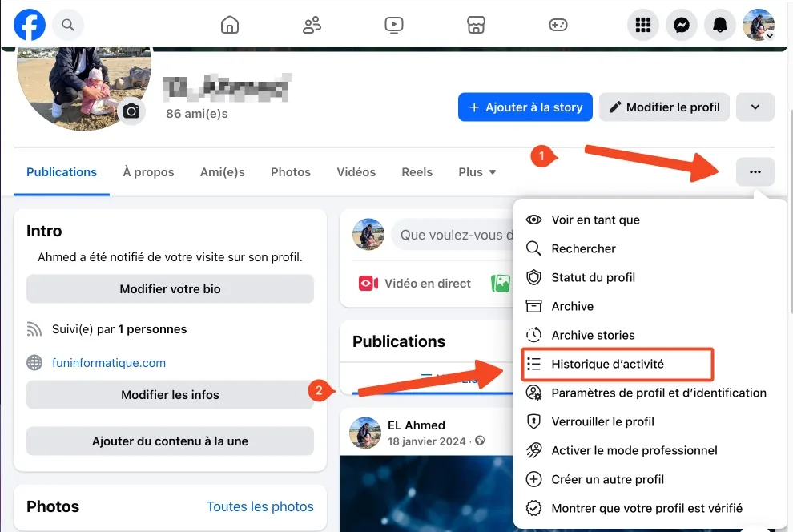This screenshot has height=532, width=793.
Task: Click the icon beside Activer le mode professionnel
Action: [533, 450]
